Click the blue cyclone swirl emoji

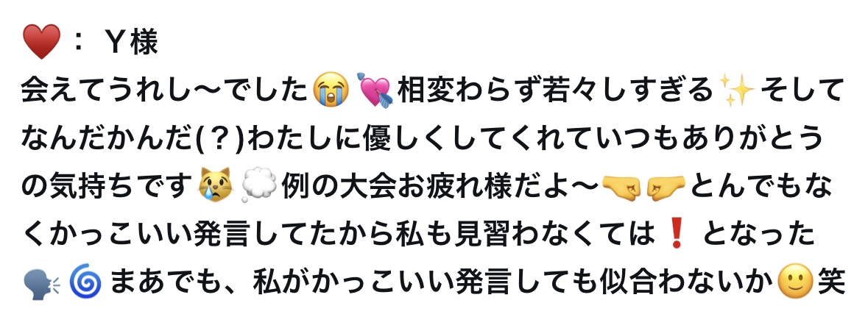(x=85, y=282)
